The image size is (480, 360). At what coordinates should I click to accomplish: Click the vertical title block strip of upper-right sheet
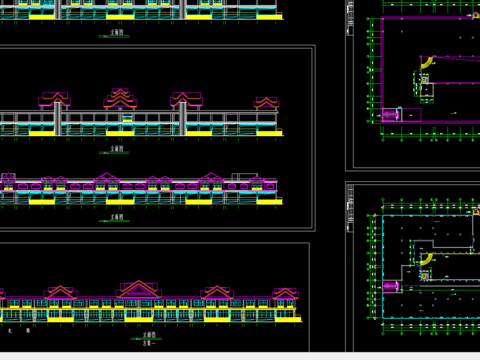coord(350,17)
